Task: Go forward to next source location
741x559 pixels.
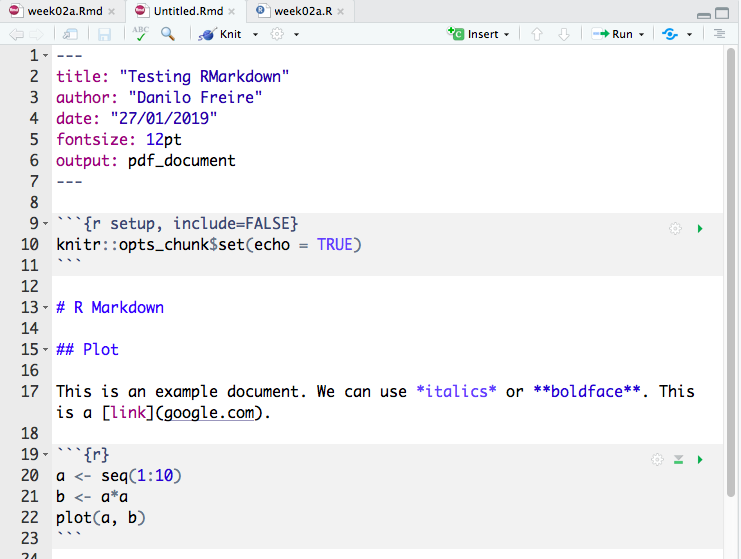Action: tap(36, 34)
